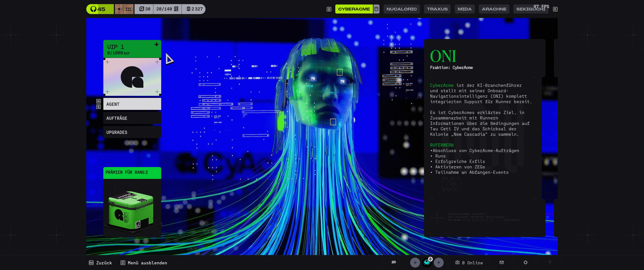Screen dimensions: 644x270
Task: Click the right squad invite plus slot
Action: click(x=438, y=262)
